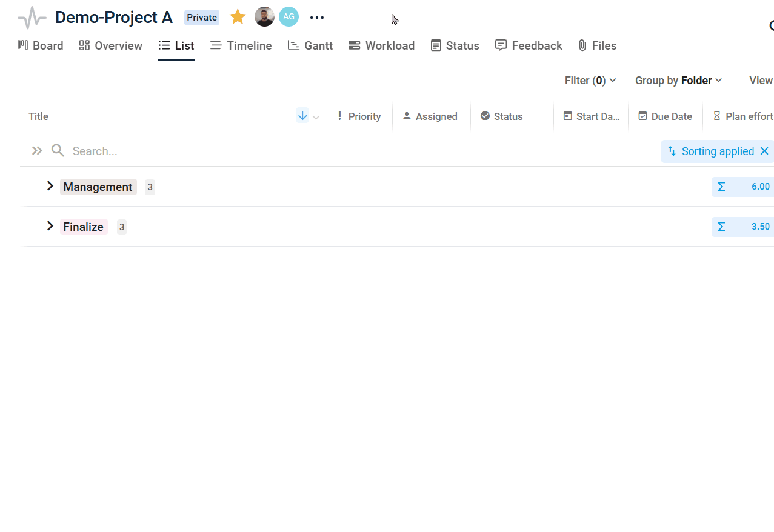
Task: Click the Finalize folder color label
Action: [x=84, y=227]
